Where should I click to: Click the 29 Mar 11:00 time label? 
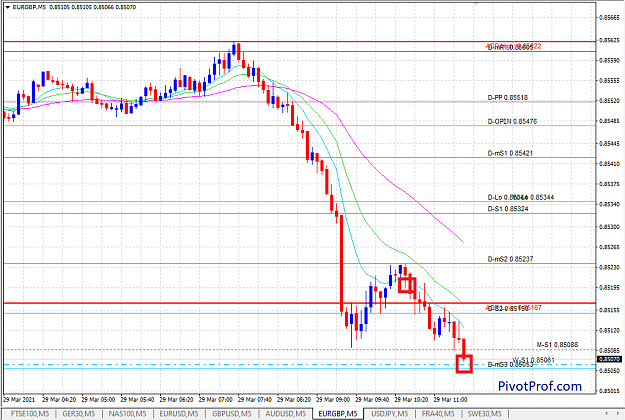[x=450, y=399]
